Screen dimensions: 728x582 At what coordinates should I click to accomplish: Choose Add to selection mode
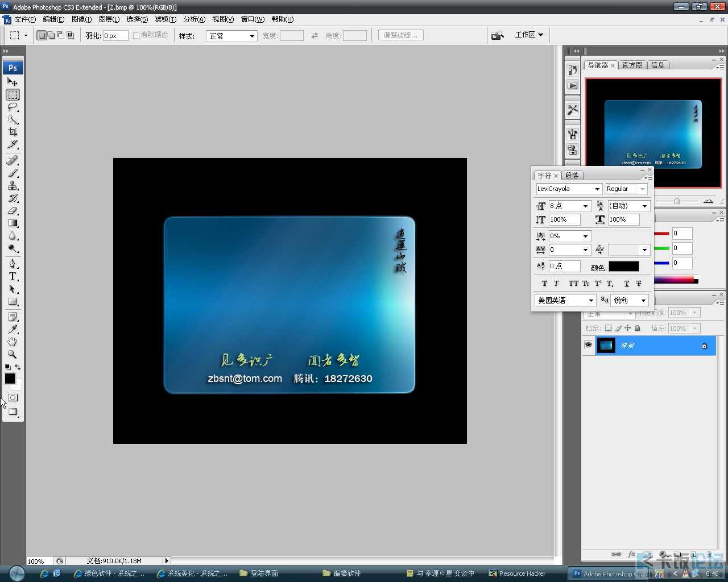click(x=51, y=35)
